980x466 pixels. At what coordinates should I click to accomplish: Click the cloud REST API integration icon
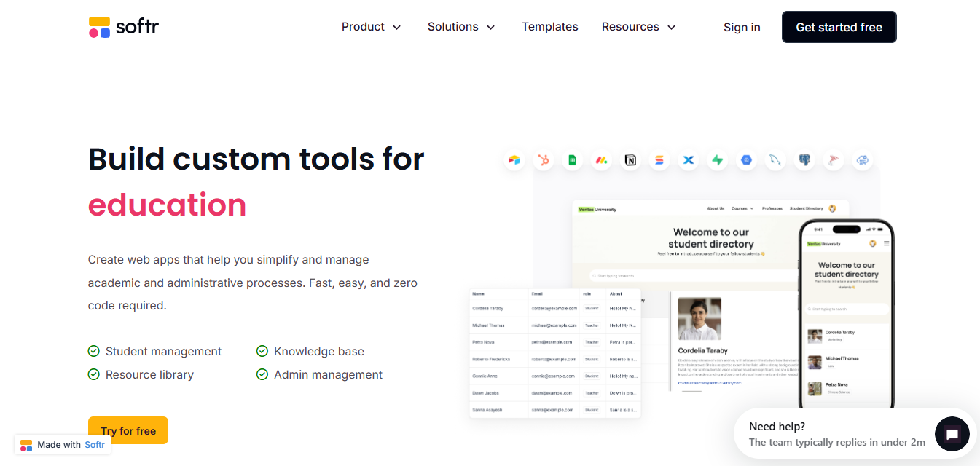point(863,160)
